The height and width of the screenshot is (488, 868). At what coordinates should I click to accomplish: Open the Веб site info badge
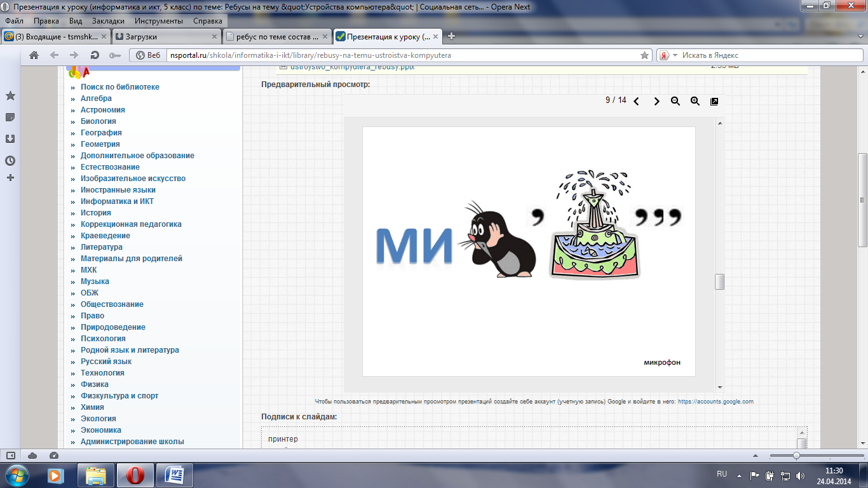(x=149, y=55)
